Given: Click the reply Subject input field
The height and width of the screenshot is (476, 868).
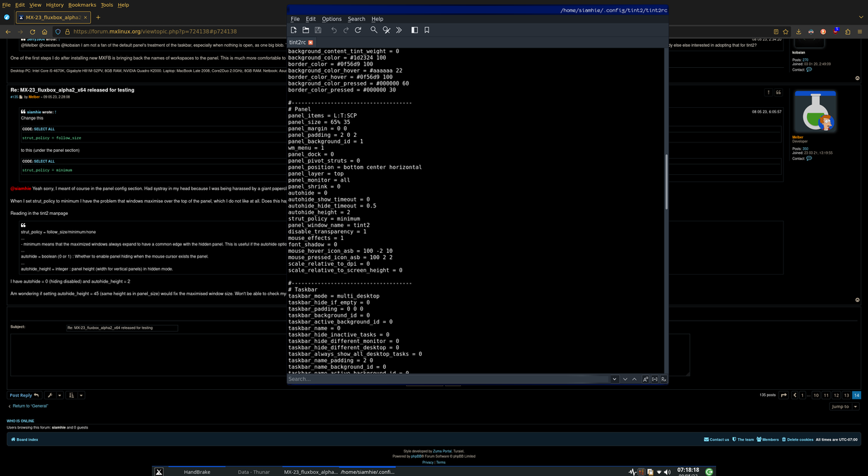Looking at the screenshot, I should (x=122, y=328).
